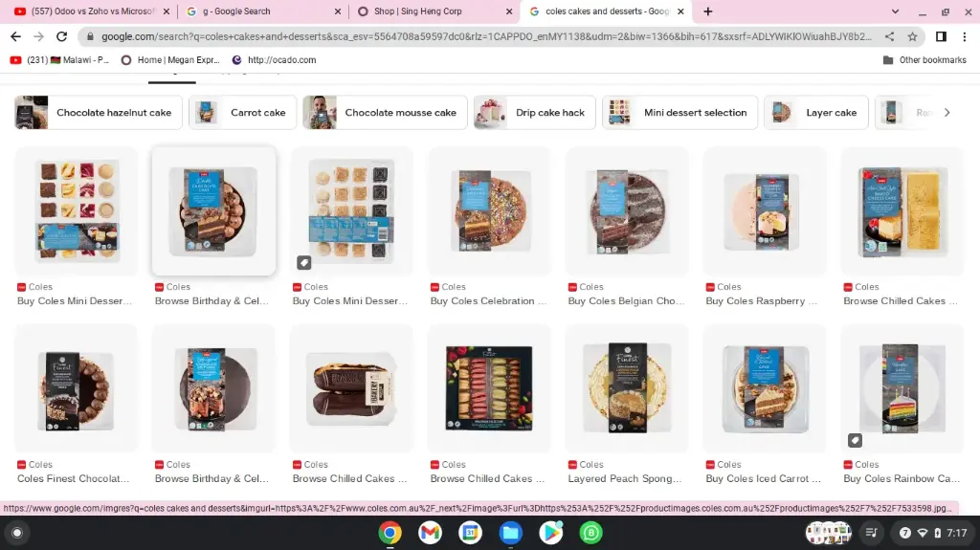Open the Files app from the shelf
Image resolution: width=980 pixels, height=550 pixels.
(511, 533)
